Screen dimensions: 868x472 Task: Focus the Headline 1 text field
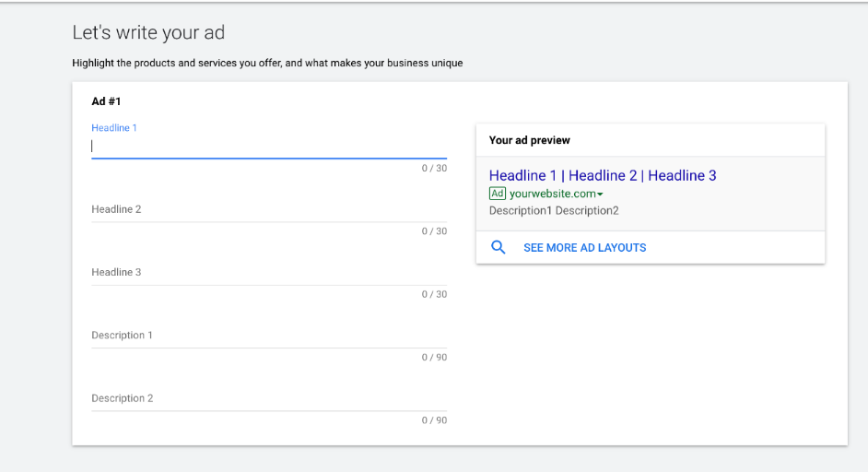coord(269,147)
